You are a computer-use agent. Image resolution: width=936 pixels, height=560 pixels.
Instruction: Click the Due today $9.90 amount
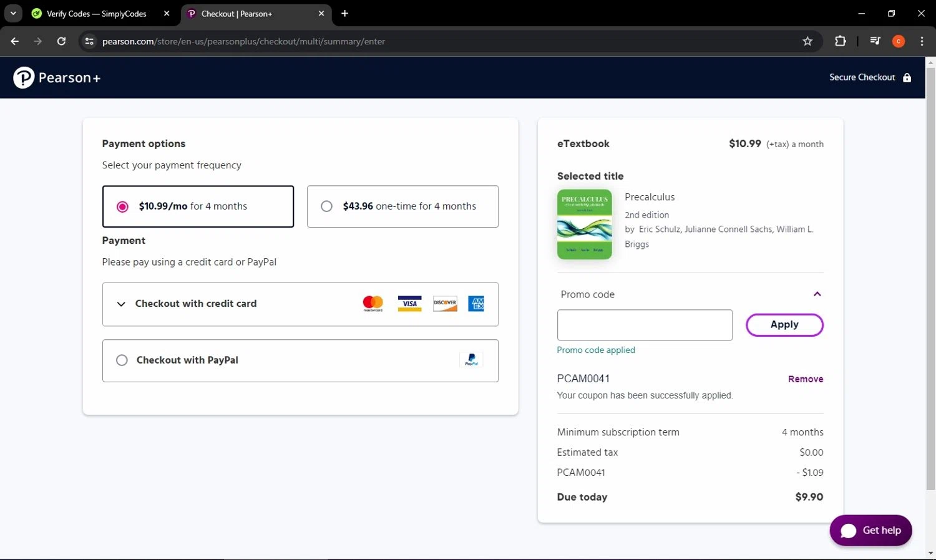click(x=809, y=497)
